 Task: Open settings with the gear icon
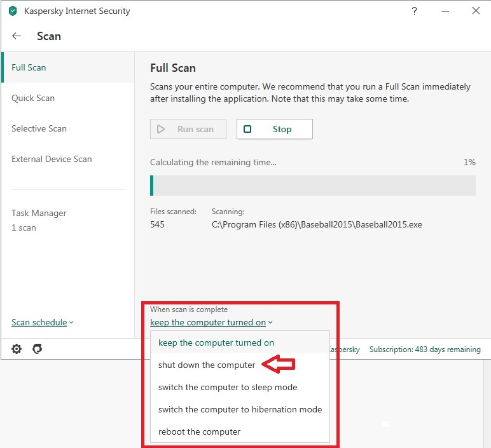(x=17, y=349)
